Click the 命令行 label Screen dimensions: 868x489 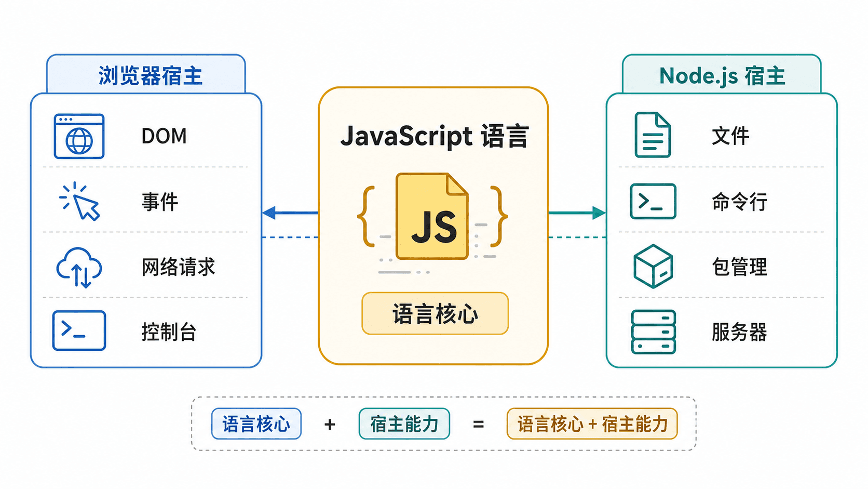[x=739, y=202]
